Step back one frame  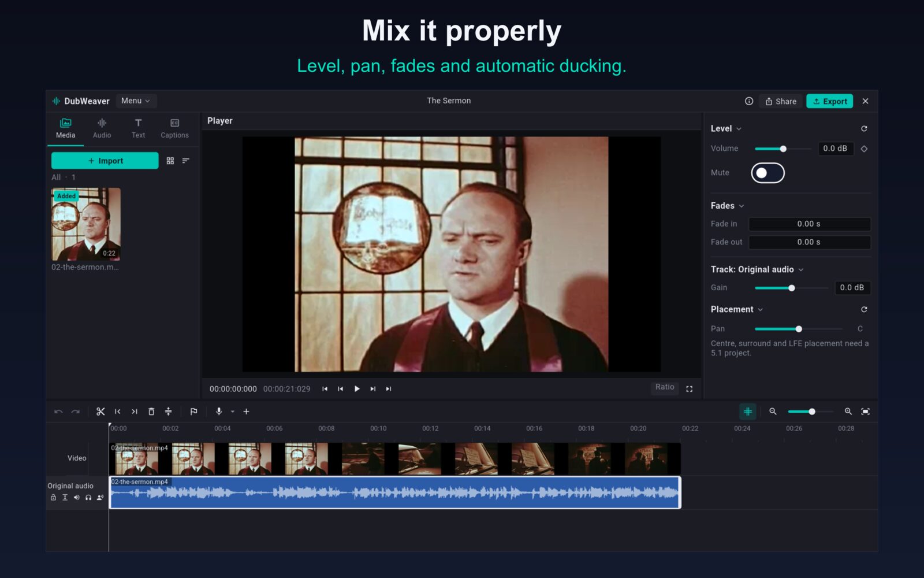tap(340, 389)
